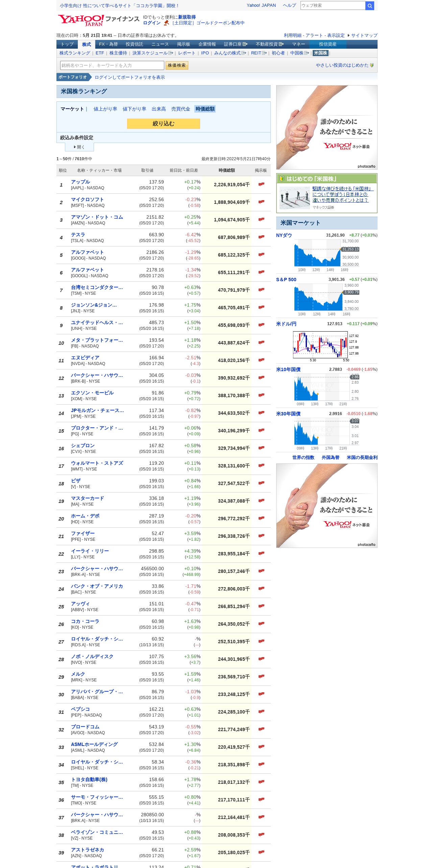Select 出来高 ranking filter
The image size is (434, 868).
tap(159, 109)
